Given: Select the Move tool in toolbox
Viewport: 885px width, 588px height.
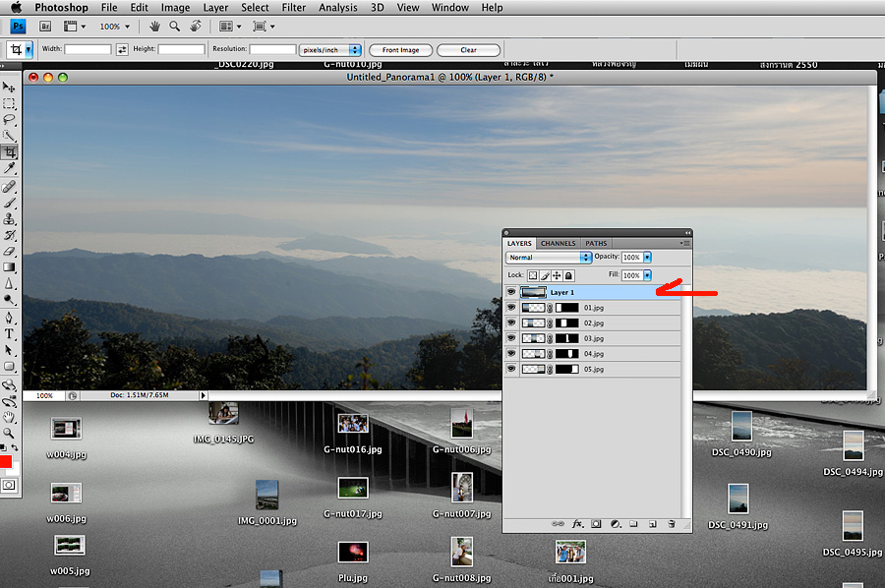Looking at the screenshot, I should tap(9, 88).
